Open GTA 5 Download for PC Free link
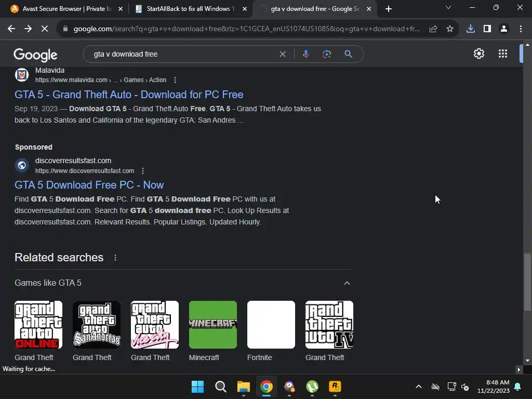This screenshot has height=399, width=532. [x=129, y=95]
